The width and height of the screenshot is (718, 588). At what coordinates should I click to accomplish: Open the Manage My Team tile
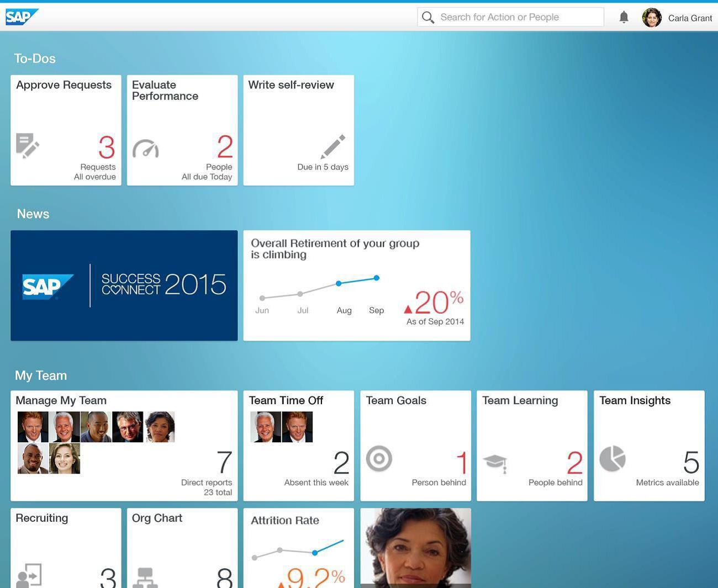tap(124, 446)
